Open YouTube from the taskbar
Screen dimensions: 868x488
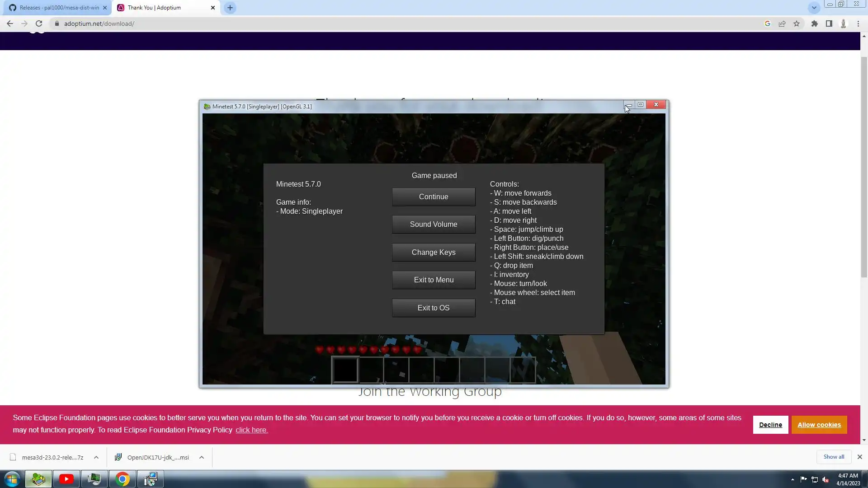point(66,479)
